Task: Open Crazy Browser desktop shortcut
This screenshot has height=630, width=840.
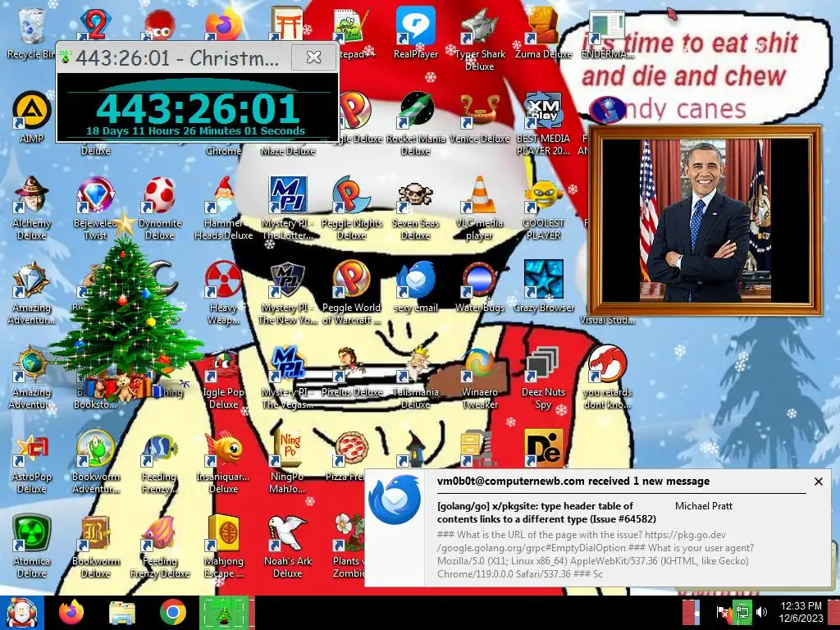Action: click(543, 286)
